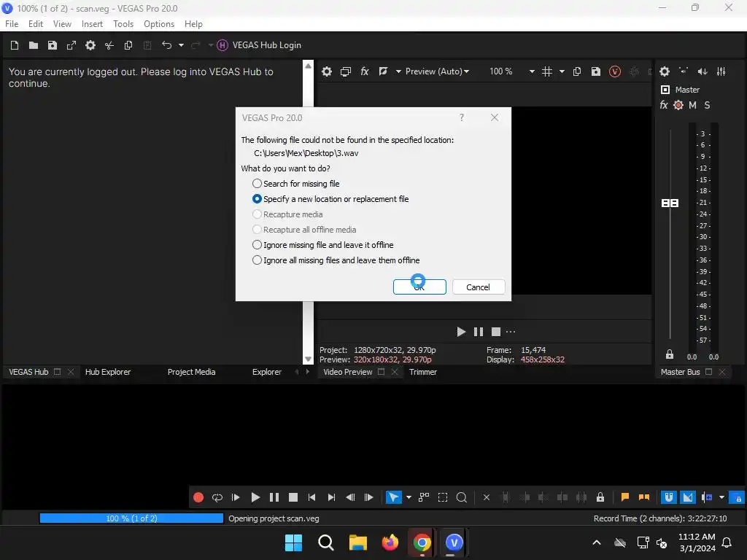The height and width of the screenshot is (560, 747).
Task: Open the Insert menu
Action: [x=92, y=24]
